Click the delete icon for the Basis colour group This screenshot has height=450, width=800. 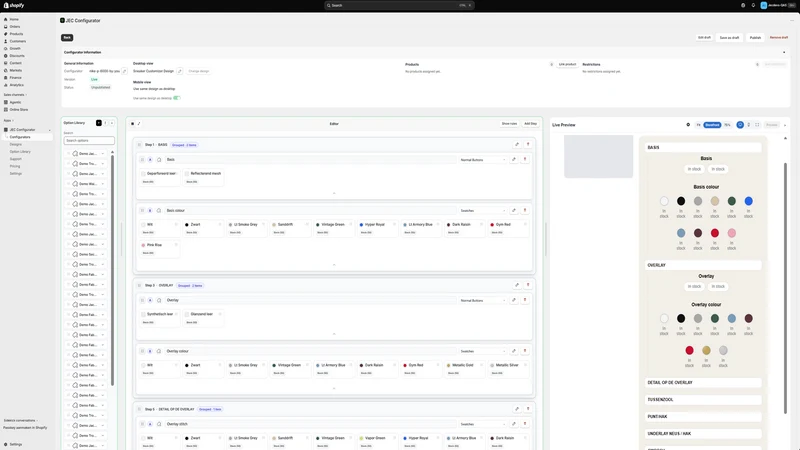point(524,210)
